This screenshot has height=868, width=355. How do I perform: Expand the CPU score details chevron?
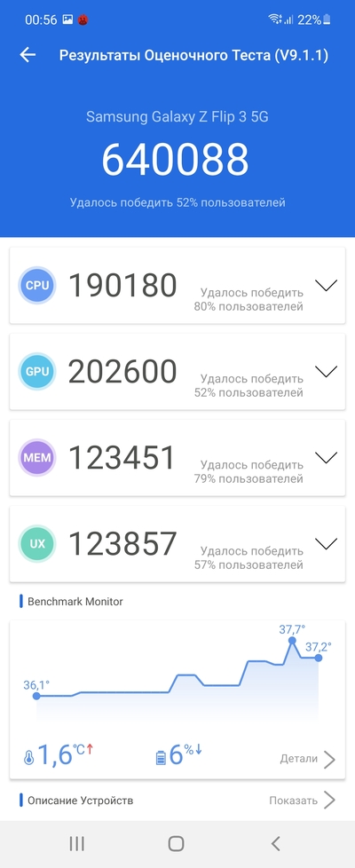click(x=327, y=286)
